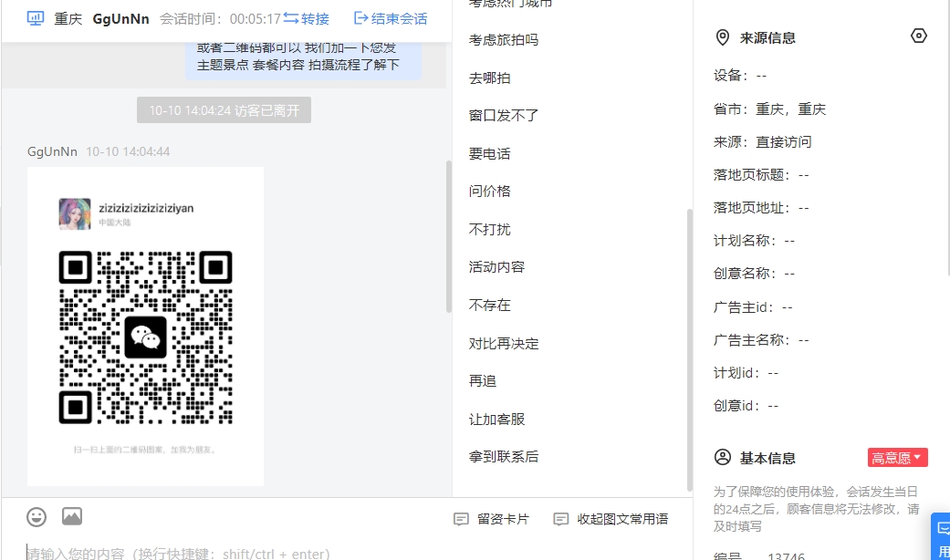Click the exit icon before 结束会话
950x560 pixels.
tap(361, 18)
